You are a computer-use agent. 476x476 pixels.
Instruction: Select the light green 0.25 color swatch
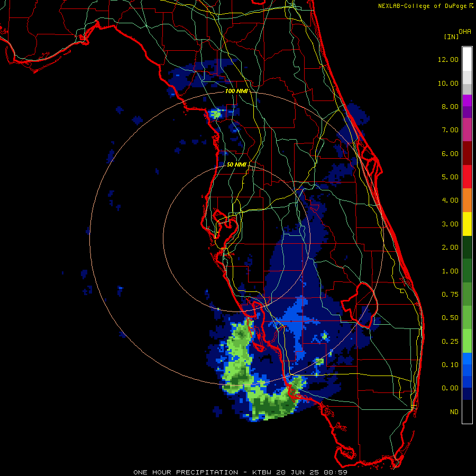coord(467,341)
